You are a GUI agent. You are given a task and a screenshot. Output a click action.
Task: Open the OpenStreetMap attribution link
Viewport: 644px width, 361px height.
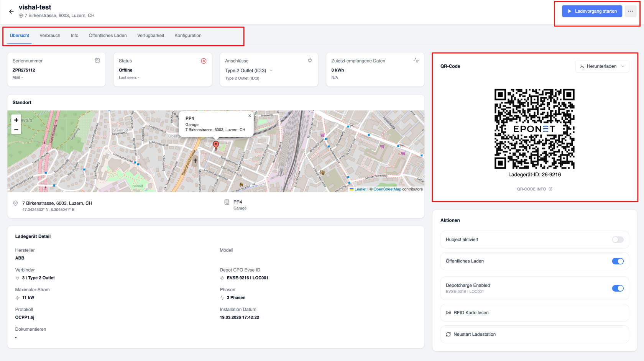click(x=387, y=189)
